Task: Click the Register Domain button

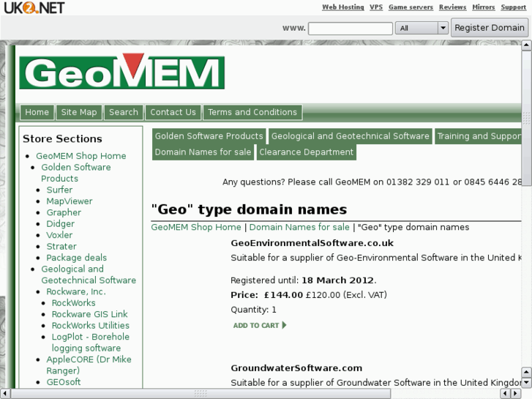Action: point(490,28)
